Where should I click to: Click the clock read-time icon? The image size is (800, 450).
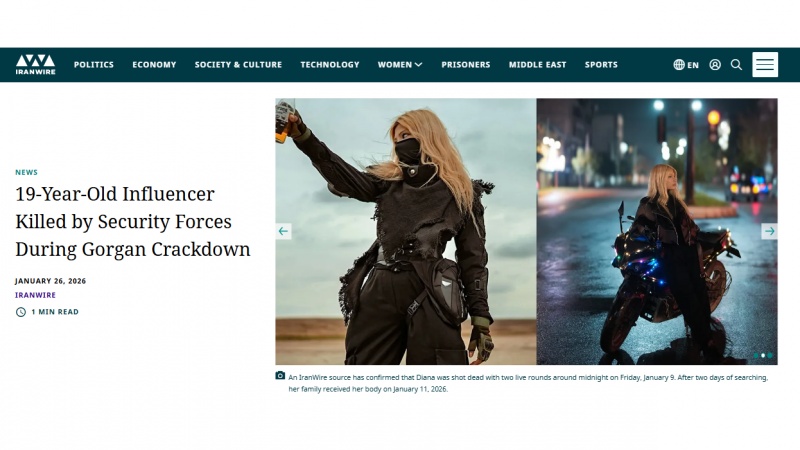tap(21, 312)
